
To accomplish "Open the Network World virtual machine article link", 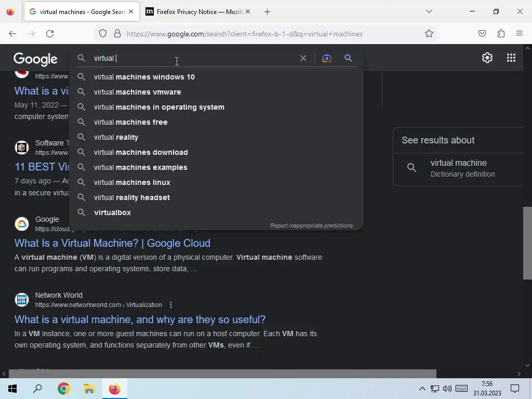I will tap(140, 320).
